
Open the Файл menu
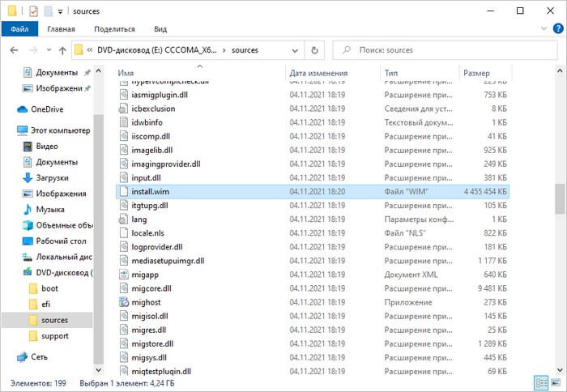[x=19, y=29]
